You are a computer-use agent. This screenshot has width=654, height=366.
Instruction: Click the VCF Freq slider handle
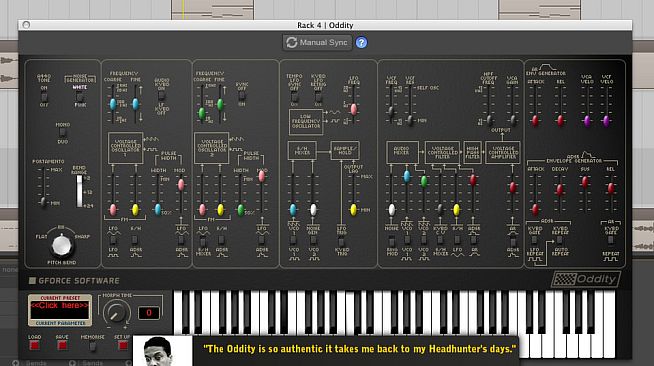click(391, 111)
